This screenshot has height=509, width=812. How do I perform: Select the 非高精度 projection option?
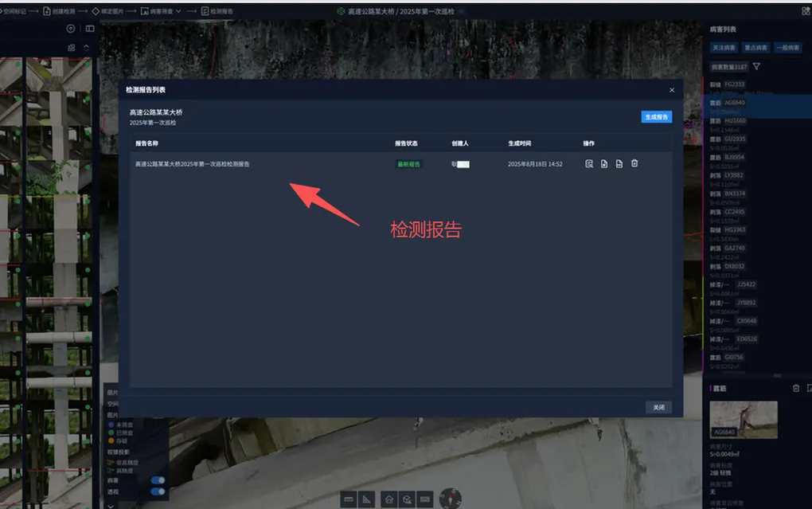click(x=123, y=462)
